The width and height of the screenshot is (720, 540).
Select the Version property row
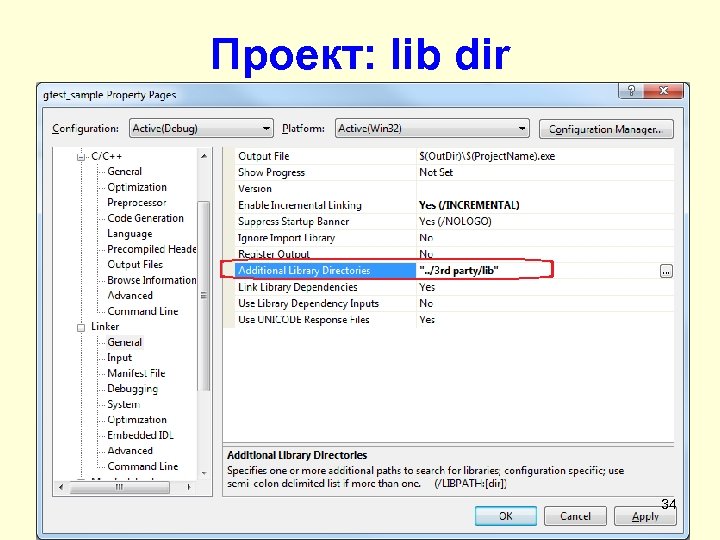point(455,189)
